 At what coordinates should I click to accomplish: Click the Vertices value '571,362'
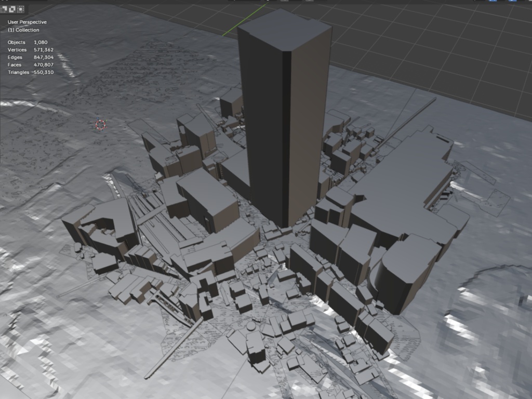pos(44,50)
